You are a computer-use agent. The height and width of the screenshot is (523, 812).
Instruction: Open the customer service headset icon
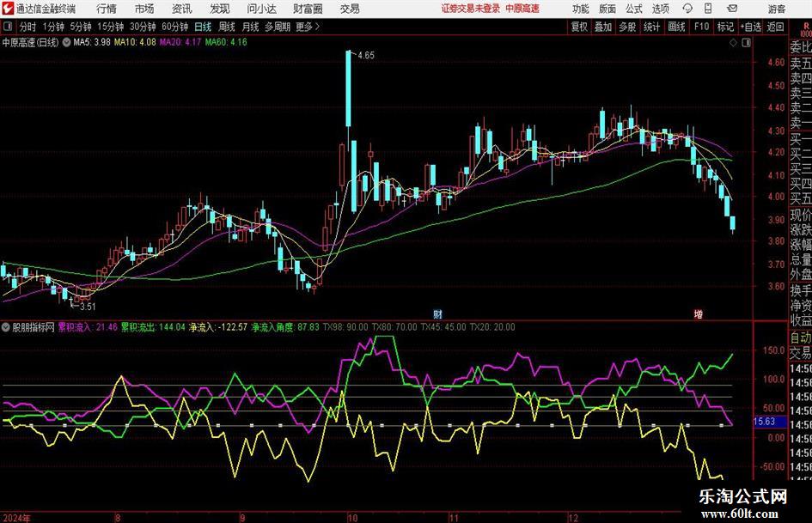click(687, 9)
